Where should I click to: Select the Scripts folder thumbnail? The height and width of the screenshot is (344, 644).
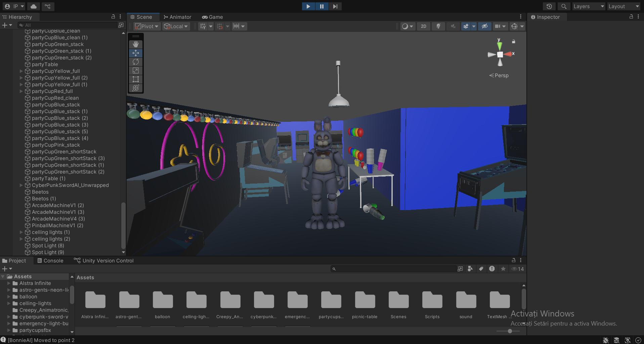coord(432,300)
